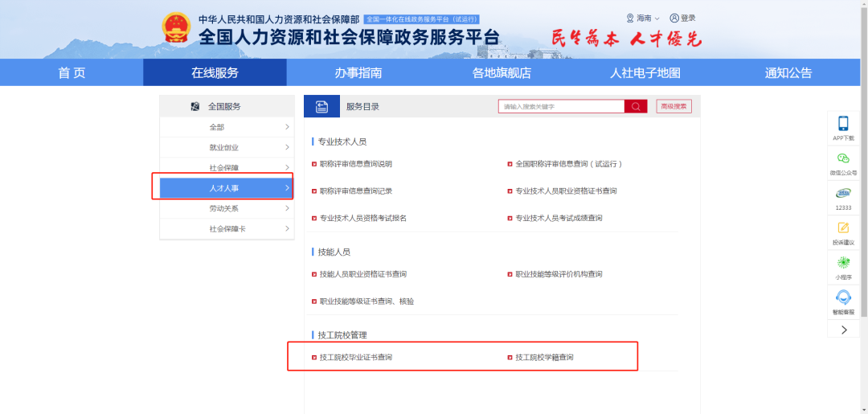Click the 登录 login link
This screenshot has width=868, height=414.
683,18
